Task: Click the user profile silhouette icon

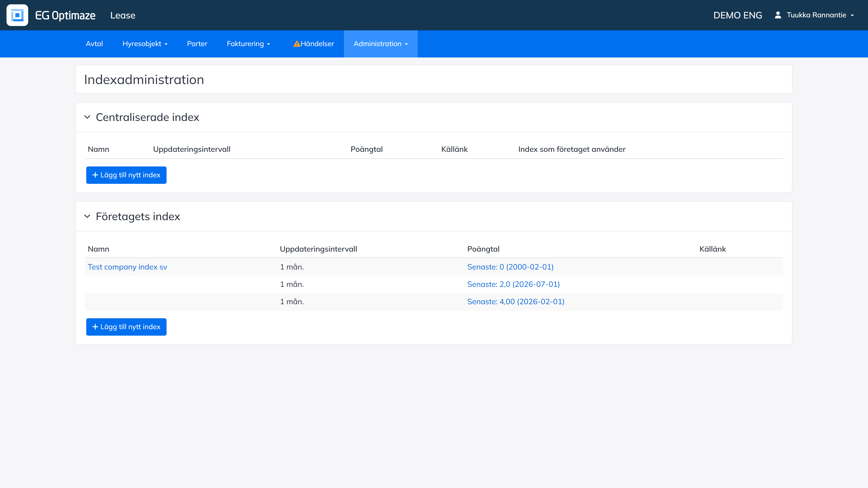Action: point(778,15)
